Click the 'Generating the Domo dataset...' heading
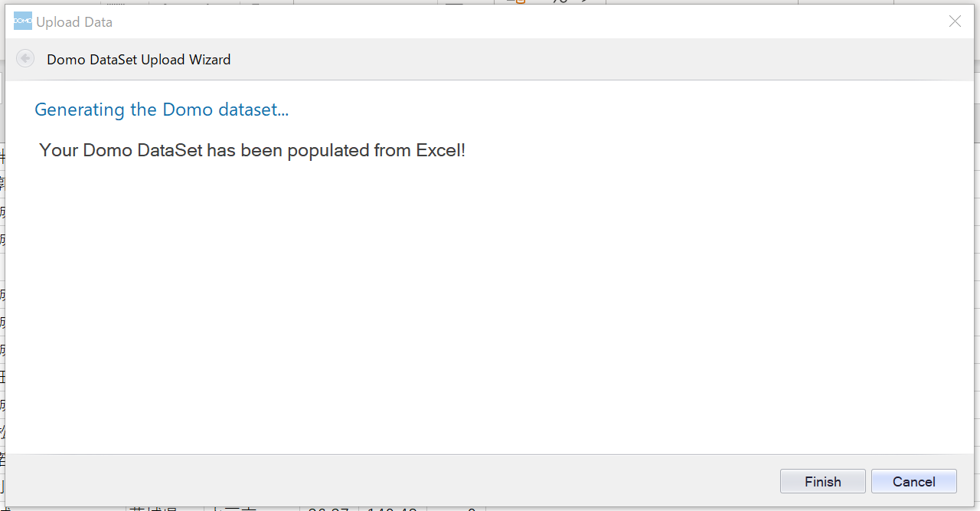This screenshot has height=511, width=980. coord(162,110)
